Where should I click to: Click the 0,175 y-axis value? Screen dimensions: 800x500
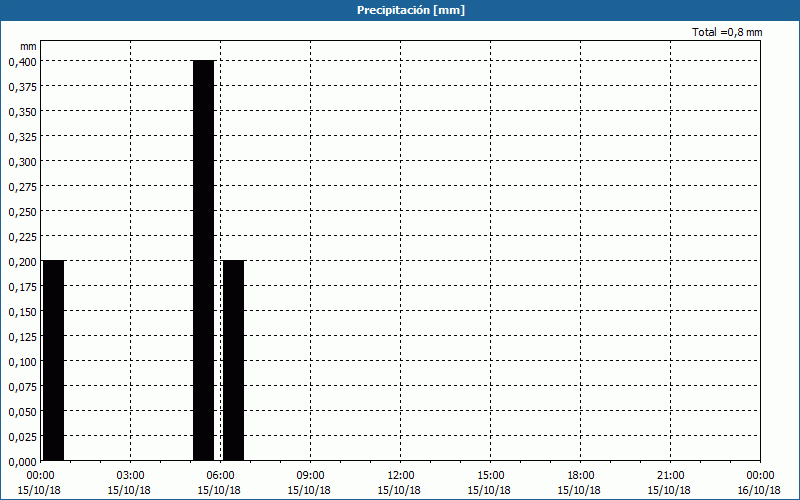point(23,287)
